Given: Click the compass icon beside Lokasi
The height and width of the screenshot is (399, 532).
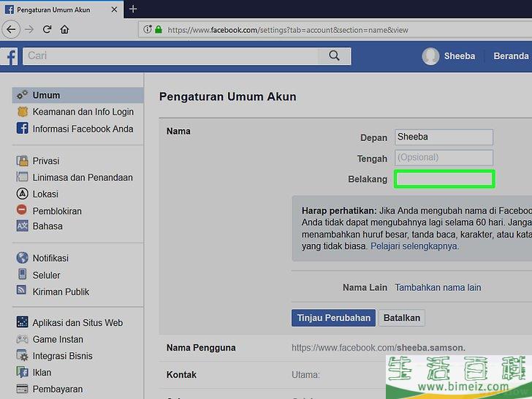Looking at the screenshot, I should 23,194.
